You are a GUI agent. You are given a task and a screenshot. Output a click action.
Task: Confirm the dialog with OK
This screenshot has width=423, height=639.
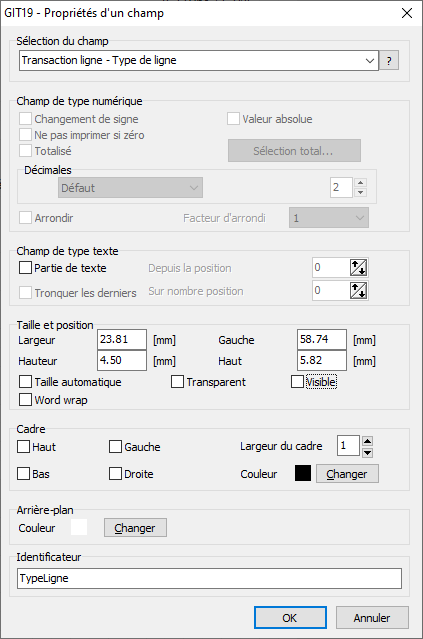(290, 618)
